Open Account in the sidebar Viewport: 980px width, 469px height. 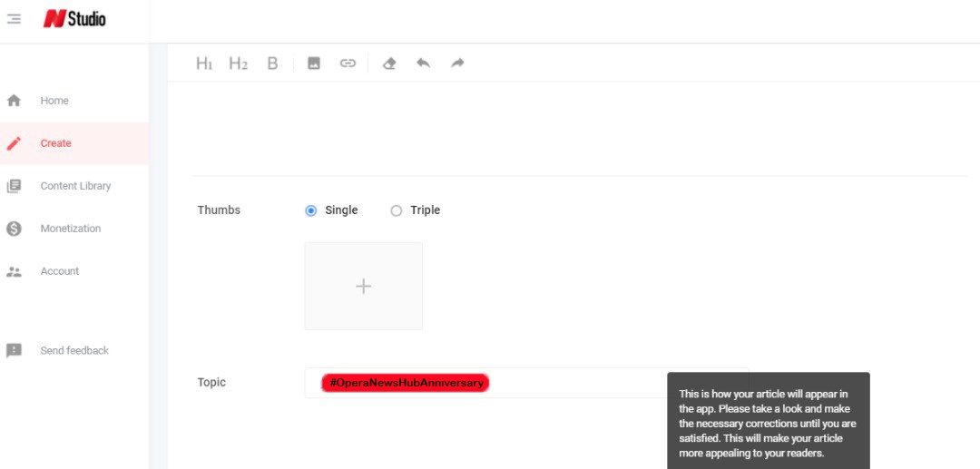74,271
